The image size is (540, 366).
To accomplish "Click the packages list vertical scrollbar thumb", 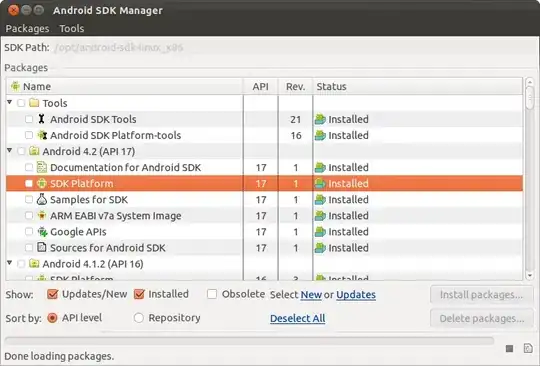I will [530, 97].
